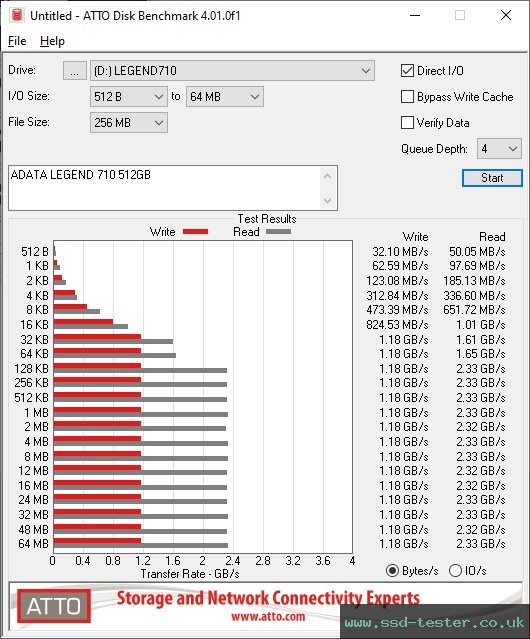Click the description box scroll up arrow

click(x=328, y=176)
